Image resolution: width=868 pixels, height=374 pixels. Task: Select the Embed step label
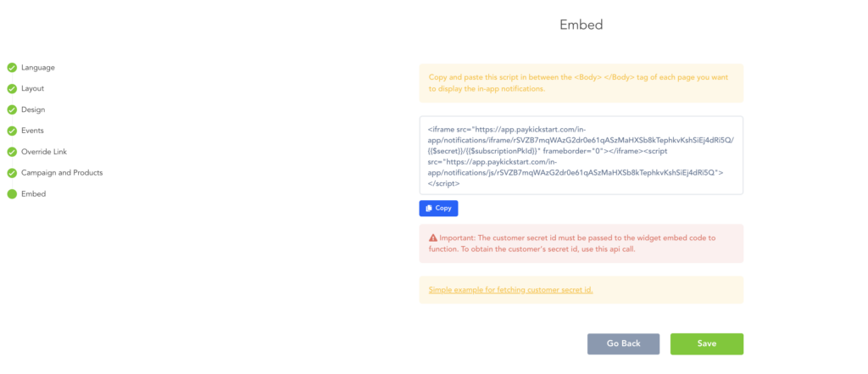[x=34, y=194]
